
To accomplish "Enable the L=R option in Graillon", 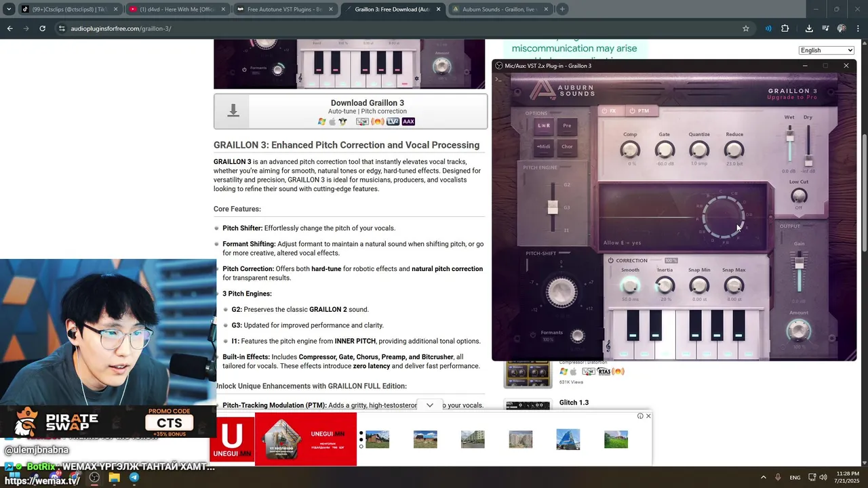I will click(x=544, y=125).
